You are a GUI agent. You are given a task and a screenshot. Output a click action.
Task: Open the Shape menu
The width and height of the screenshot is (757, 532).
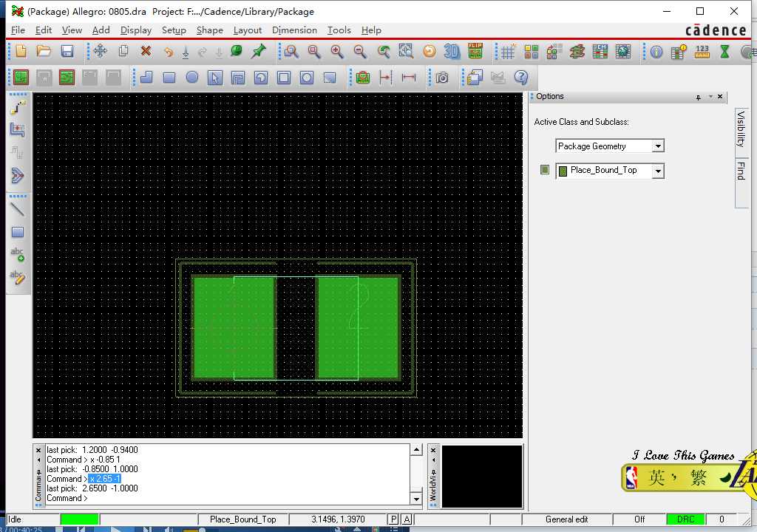click(209, 30)
